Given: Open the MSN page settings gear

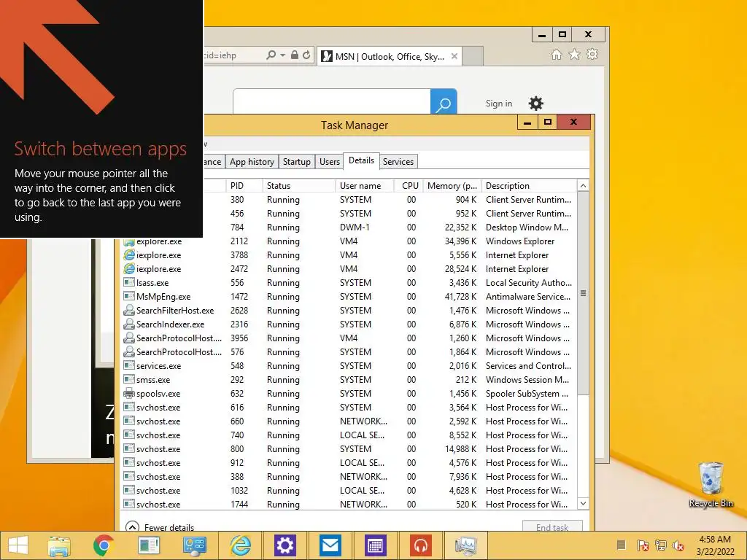Looking at the screenshot, I should (x=536, y=104).
